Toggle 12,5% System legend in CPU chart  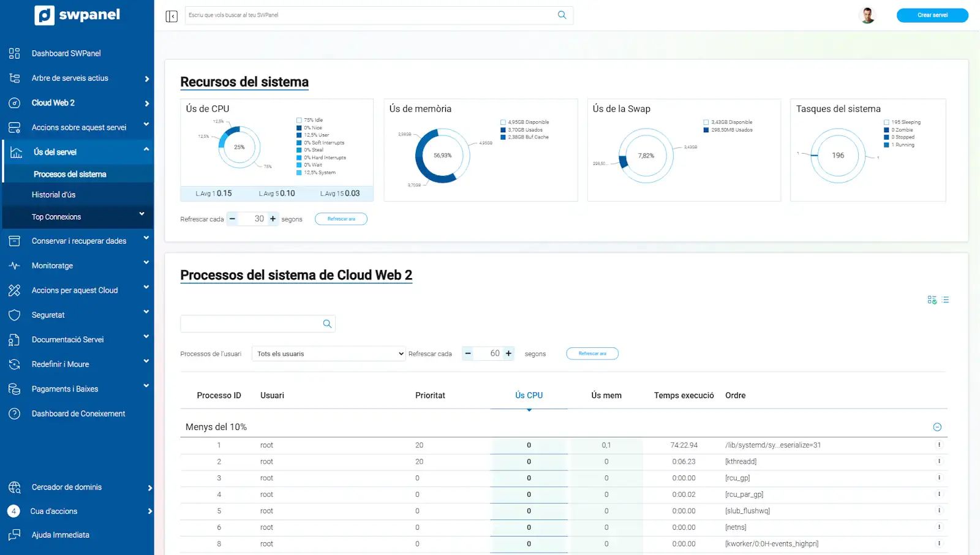[x=299, y=173]
